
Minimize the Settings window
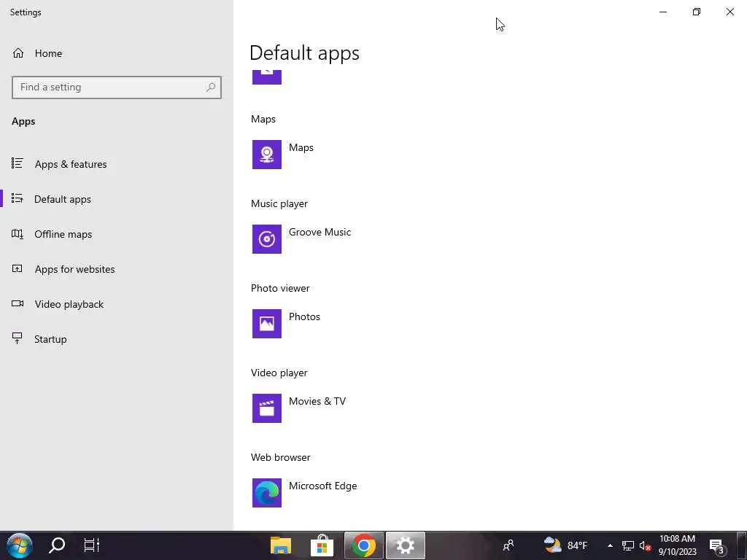(x=662, y=12)
